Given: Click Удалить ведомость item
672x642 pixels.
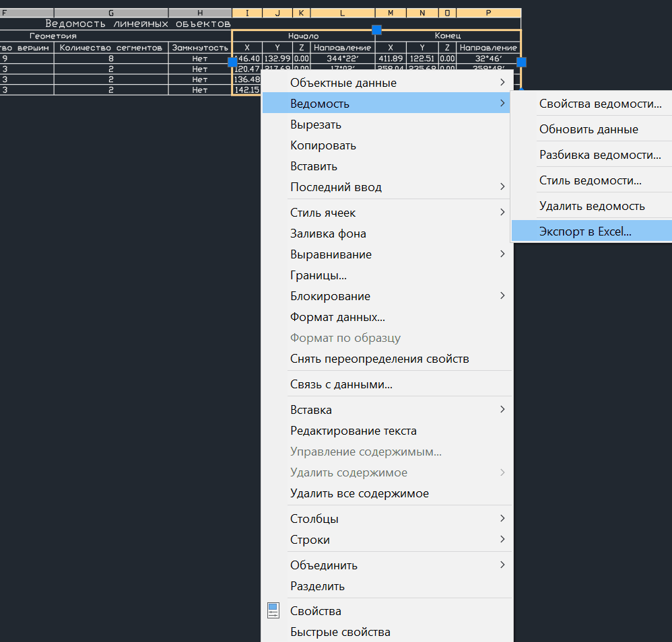Looking at the screenshot, I should click(592, 206).
